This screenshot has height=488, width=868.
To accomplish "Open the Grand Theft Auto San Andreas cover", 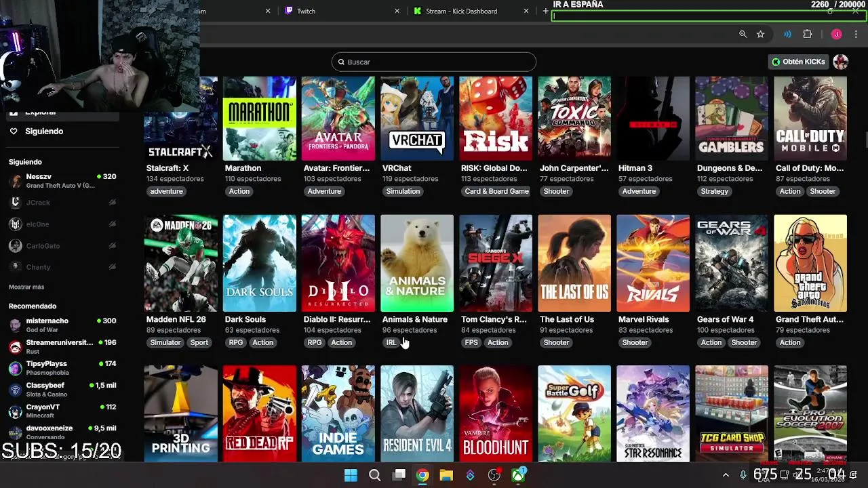I will (x=810, y=263).
